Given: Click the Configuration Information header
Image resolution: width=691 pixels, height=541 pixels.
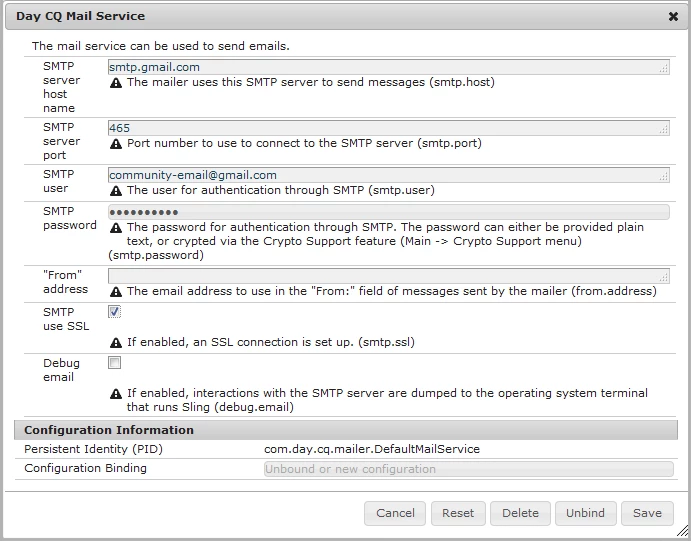Looking at the screenshot, I should coord(346,430).
